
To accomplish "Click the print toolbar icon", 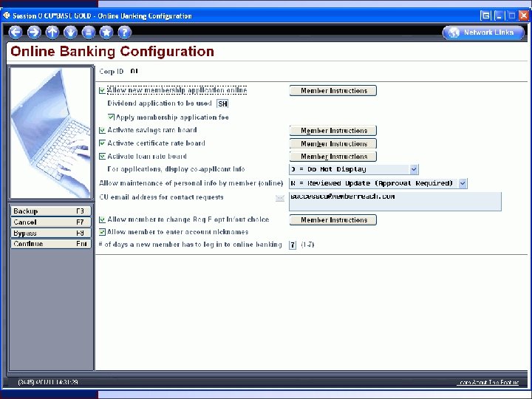I will 89,33.
